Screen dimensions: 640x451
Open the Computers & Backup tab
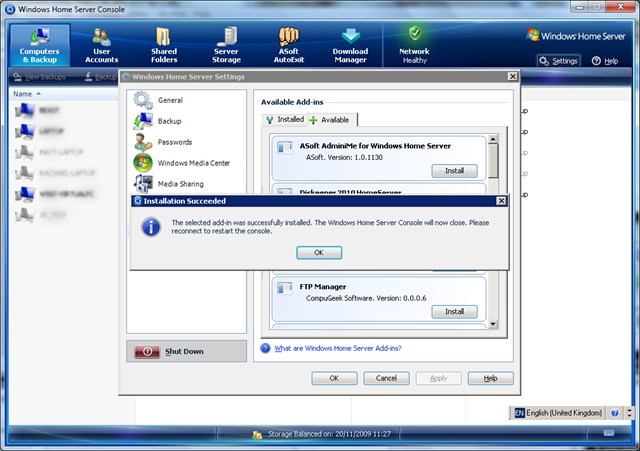pos(40,45)
